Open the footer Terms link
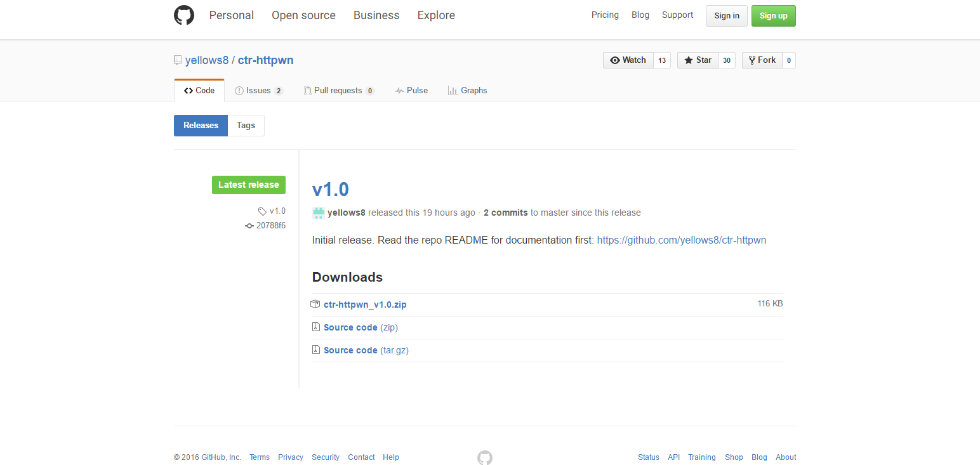 pos(260,457)
